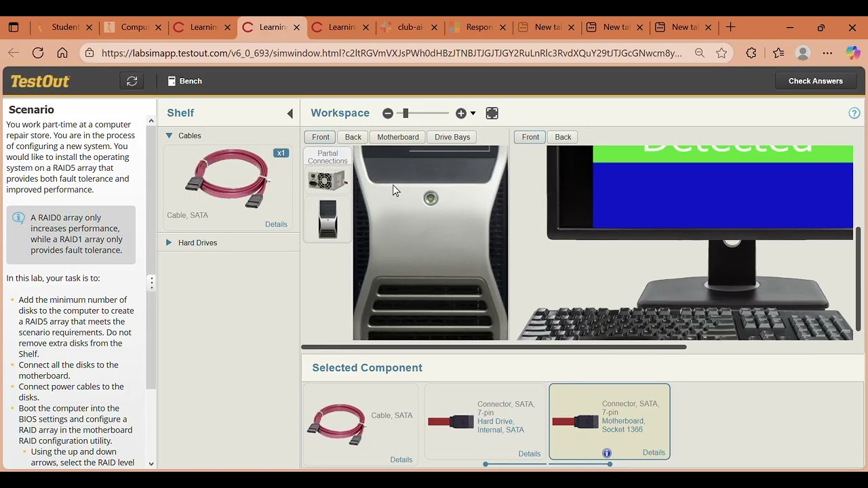The height and width of the screenshot is (488, 868).
Task: Click the computer power button
Action: click(431, 198)
